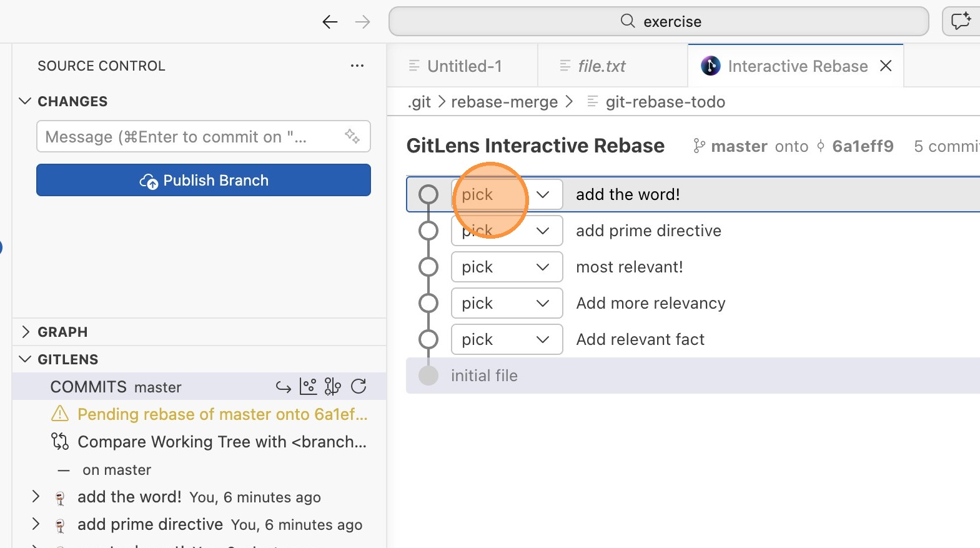Switch to the Untitled-1 tab
This screenshot has width=980, height=548.
[x=463, y=66]
